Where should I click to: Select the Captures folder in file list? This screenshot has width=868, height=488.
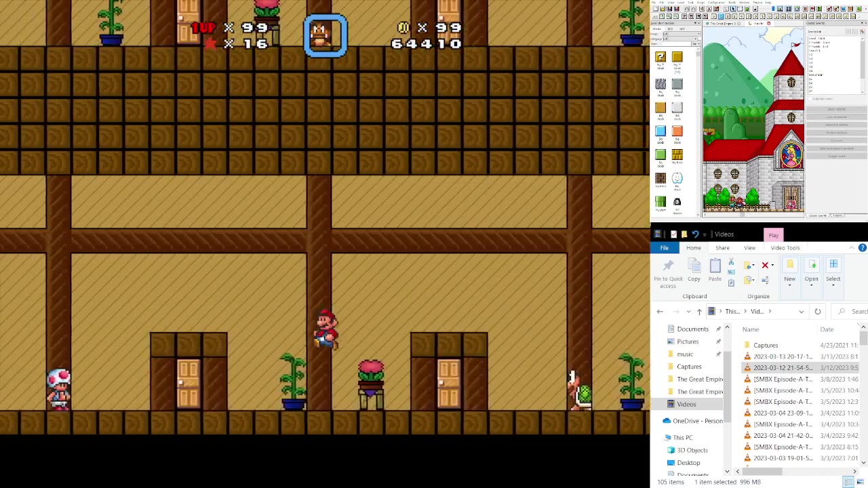(766, 346)
